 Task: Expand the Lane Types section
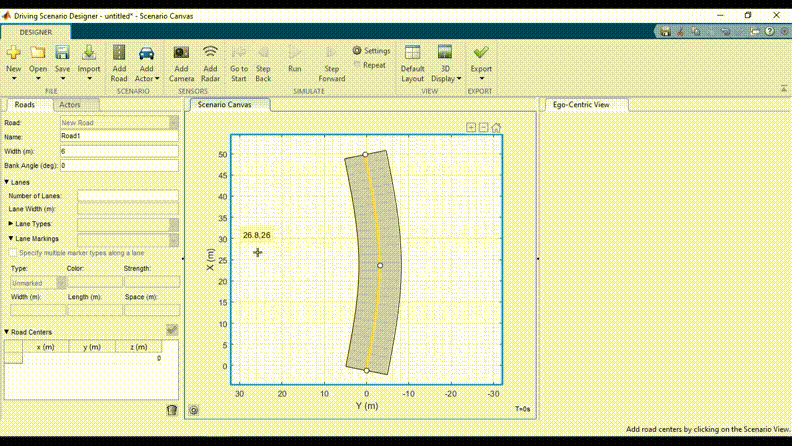11,224
